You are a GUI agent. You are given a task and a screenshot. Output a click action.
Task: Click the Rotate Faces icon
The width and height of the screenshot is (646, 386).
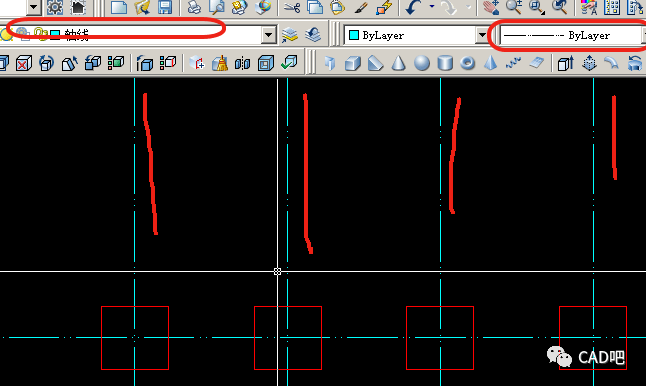point(46,63)
